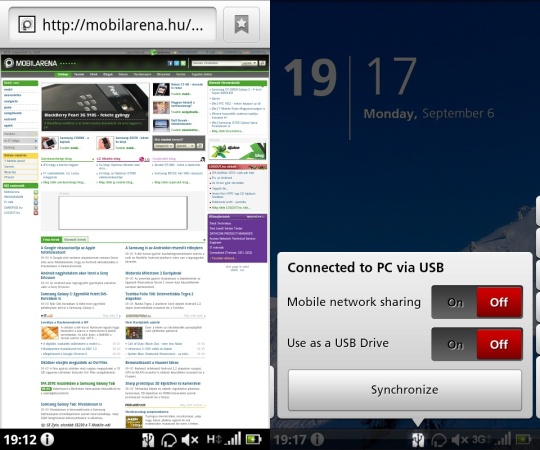Open the Dell Streak article thumbnail
Viewport: 540px width, 450px height.
[x=161, y=125]
